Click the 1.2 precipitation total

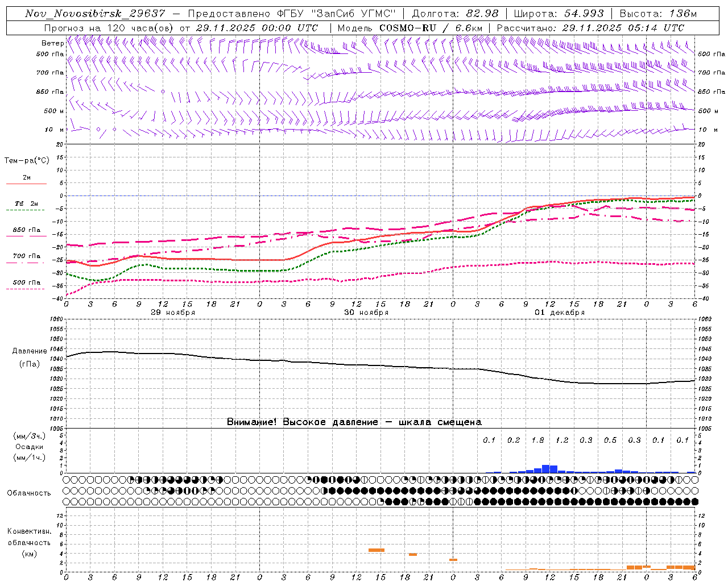[562, 440]
